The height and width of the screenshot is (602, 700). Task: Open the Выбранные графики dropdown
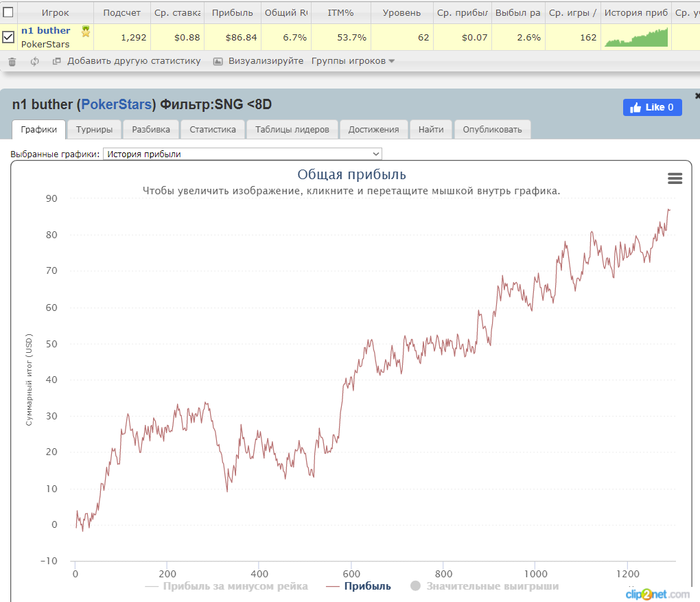click(x=242, y=154)
